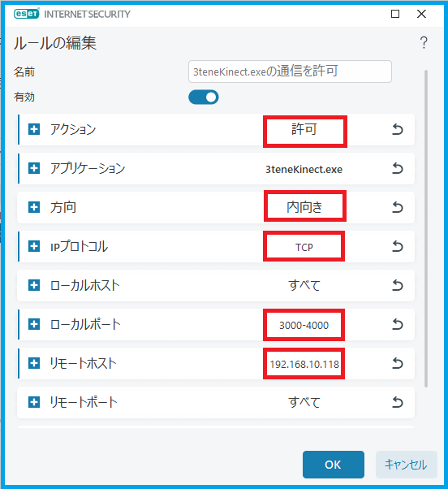Click the キャンセル button

(407, 465)
